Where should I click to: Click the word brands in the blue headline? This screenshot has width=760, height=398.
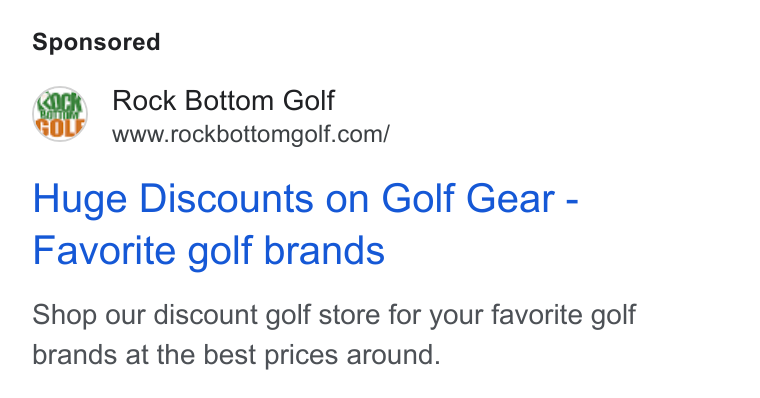tap(324, 251)
